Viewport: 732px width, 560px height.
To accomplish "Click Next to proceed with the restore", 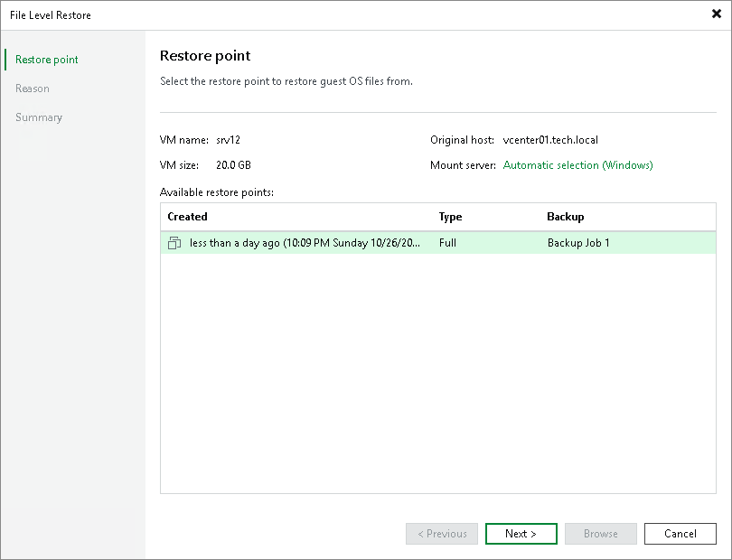I will (x=521, y=533).
